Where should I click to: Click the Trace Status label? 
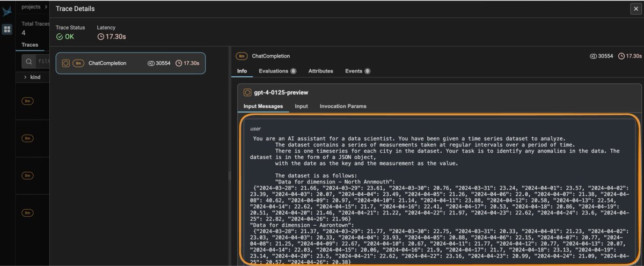coord(70,27)
